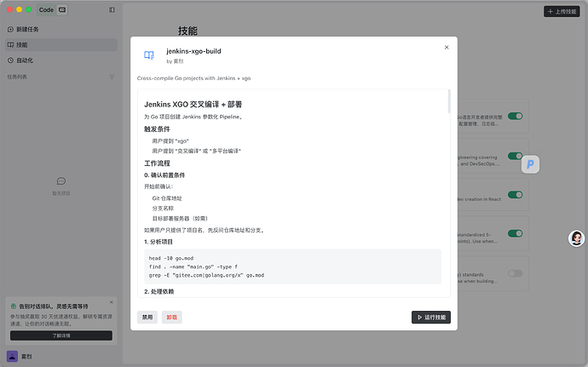Screen dimensions: 588x367
Task: Click the 禁用 button
Action: (147, 317)
